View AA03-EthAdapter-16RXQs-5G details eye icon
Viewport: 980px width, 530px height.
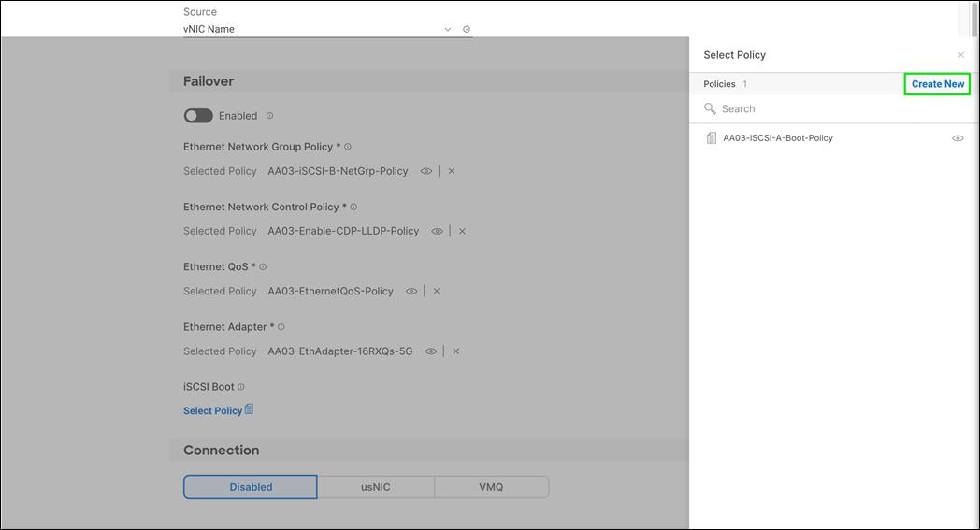pyautogui.click(x=431, y=351)
